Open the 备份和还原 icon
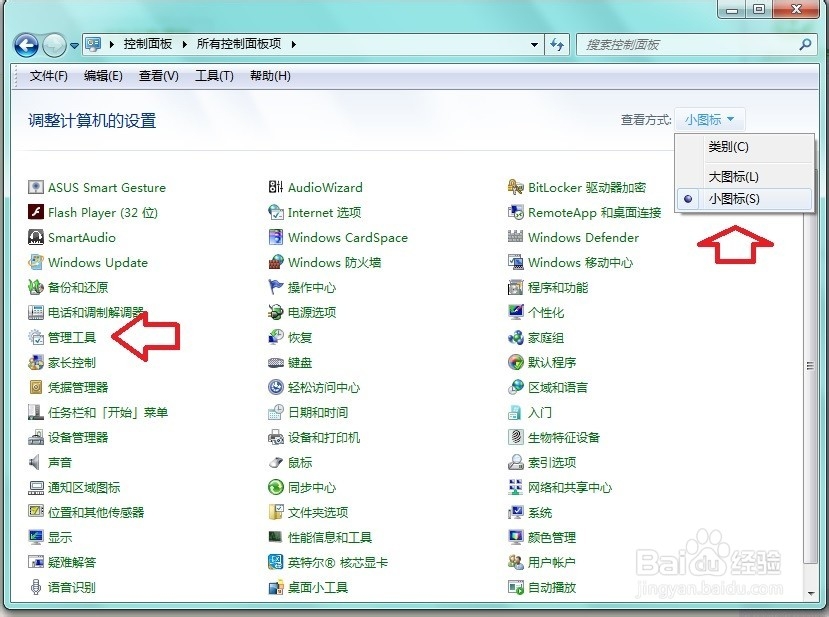Screen dimensions: 829x617 (35, 287)
